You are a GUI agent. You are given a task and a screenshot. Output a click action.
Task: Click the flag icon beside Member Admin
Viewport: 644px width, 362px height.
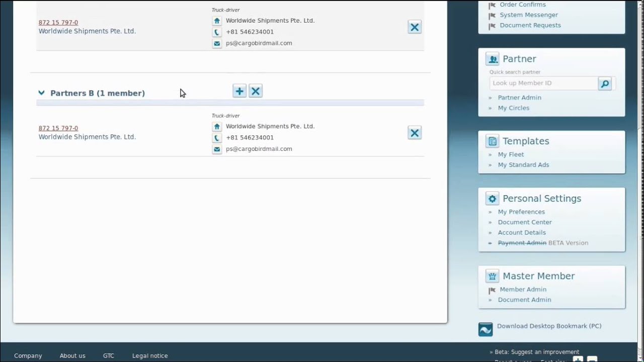tap(492, 290)
